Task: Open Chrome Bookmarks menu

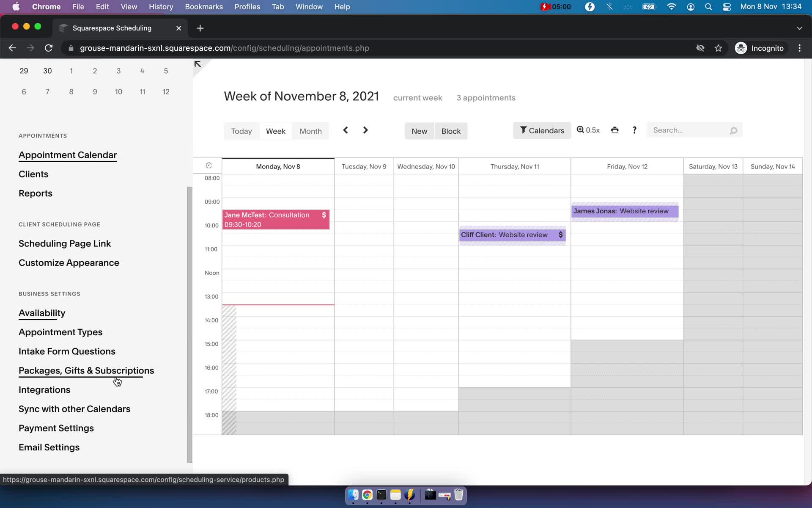Action: (204, 7)
